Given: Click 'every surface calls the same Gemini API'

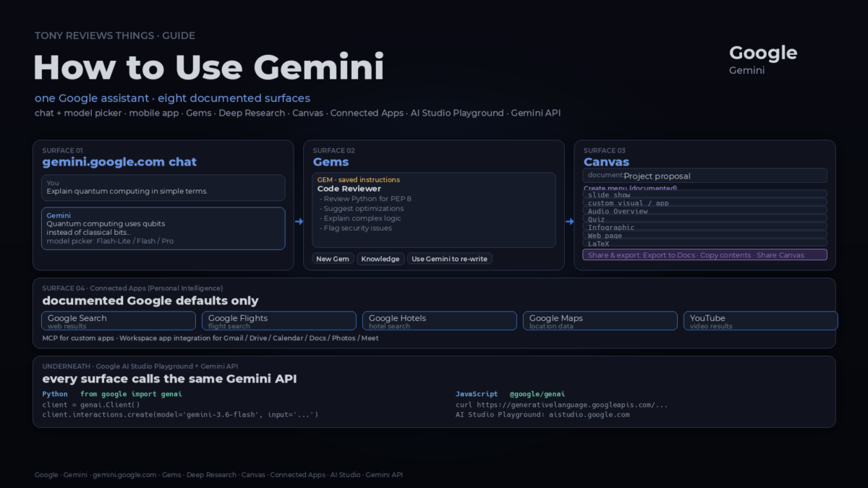Looking at the screenshot, I should 169,379.
